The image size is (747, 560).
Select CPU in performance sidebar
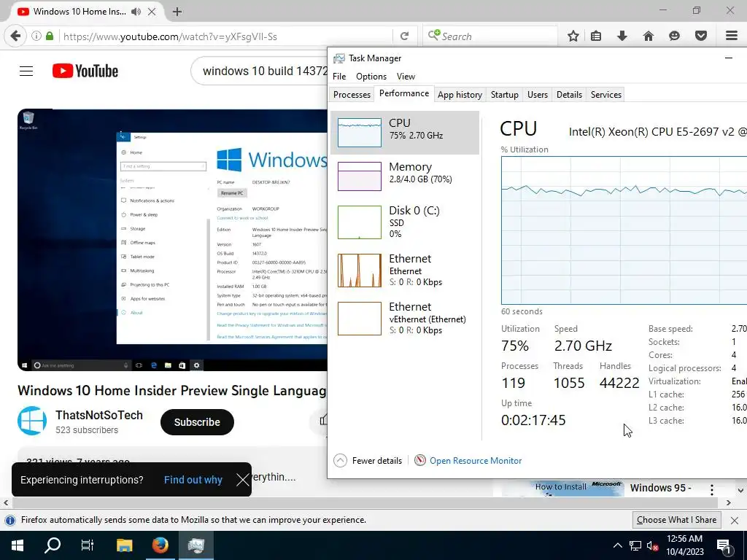tap(404, 133)
